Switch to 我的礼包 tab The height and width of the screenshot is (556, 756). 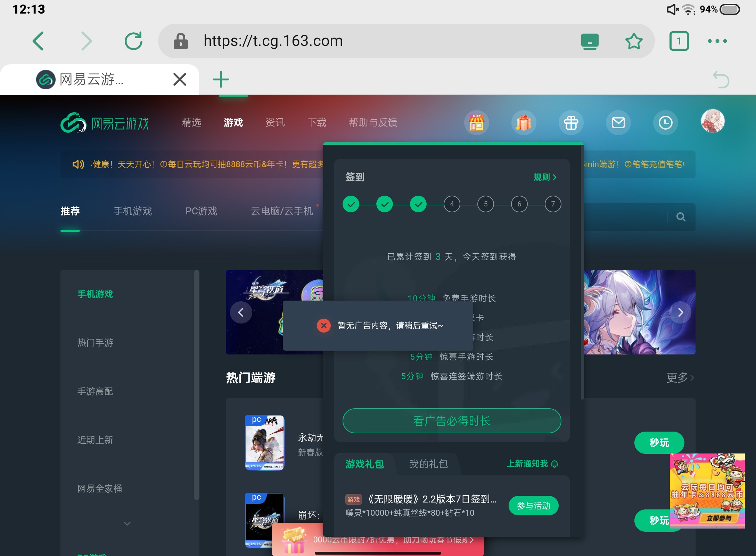(x=428, y=464)
